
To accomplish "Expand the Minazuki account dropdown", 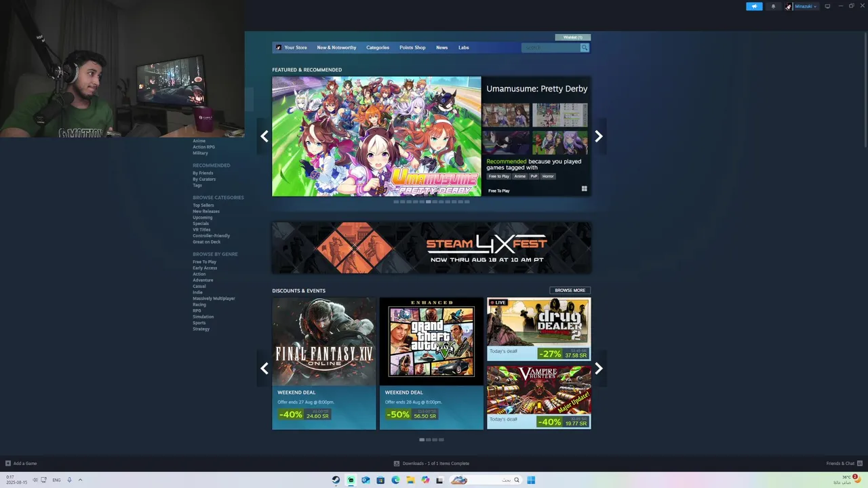I will click(805, 6).
